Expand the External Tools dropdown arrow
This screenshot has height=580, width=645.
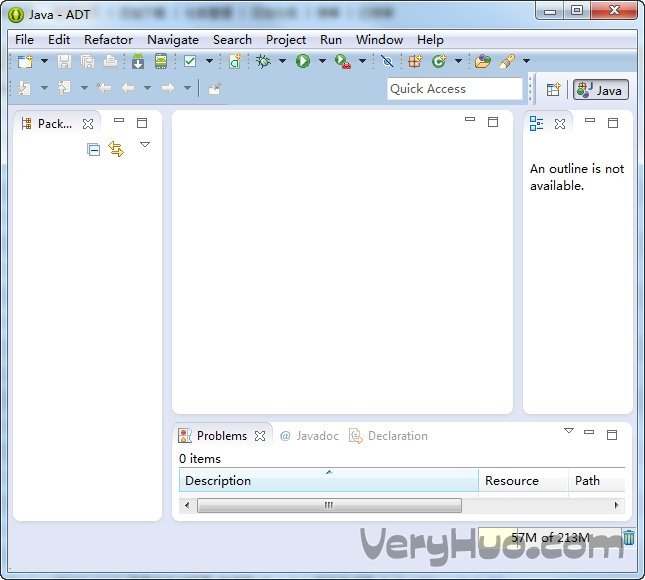[362, 61]
